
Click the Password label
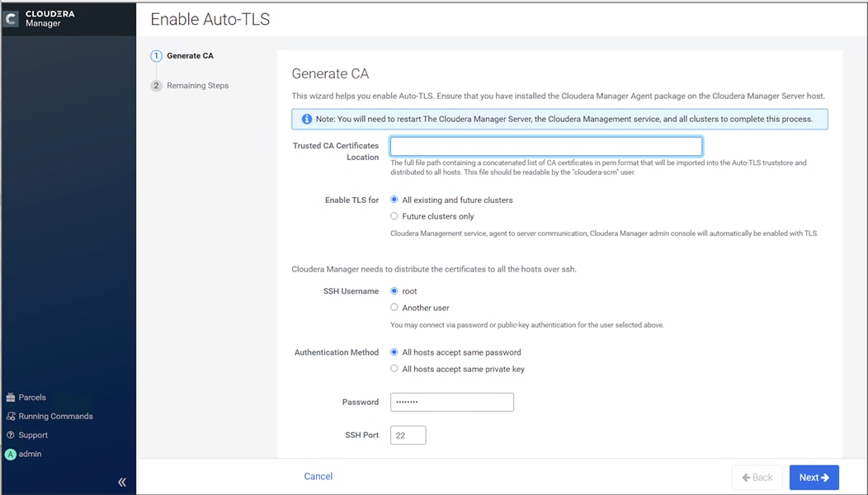click(x=361, y=403)
